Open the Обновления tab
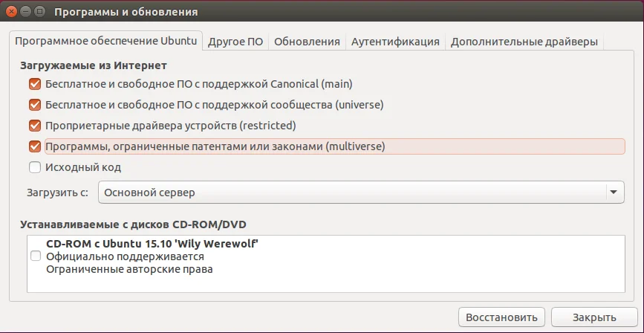Image resolution: width=644 pixels, height=333 pixels. 307,42
